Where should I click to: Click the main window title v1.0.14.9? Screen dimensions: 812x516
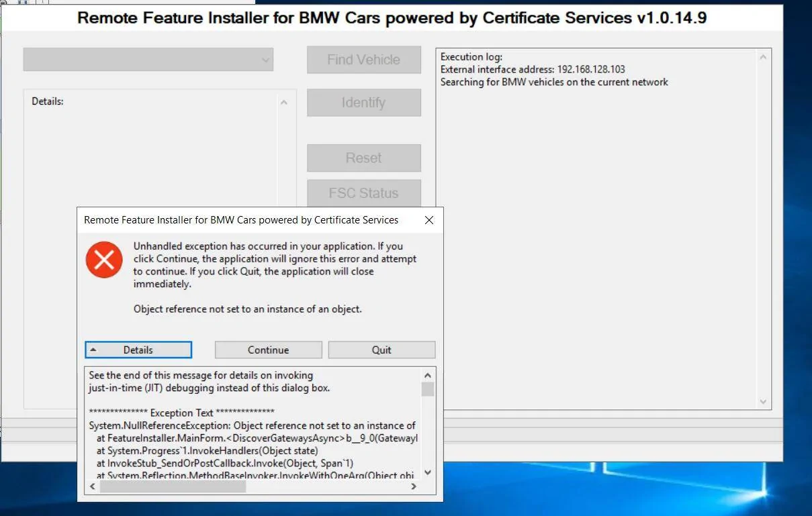click(x=392, y=18)
